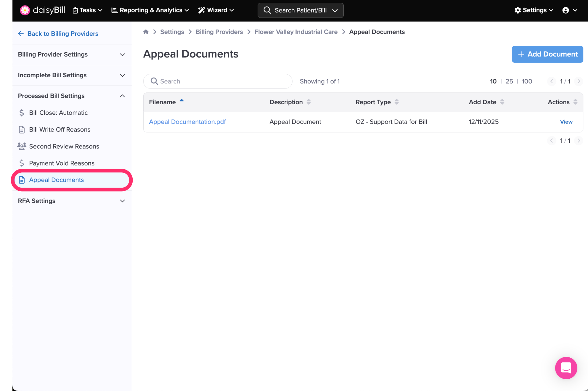Open Bill Write Off Reasons page
This screenshot has width=588, height=391.
(x=60, y=130)
